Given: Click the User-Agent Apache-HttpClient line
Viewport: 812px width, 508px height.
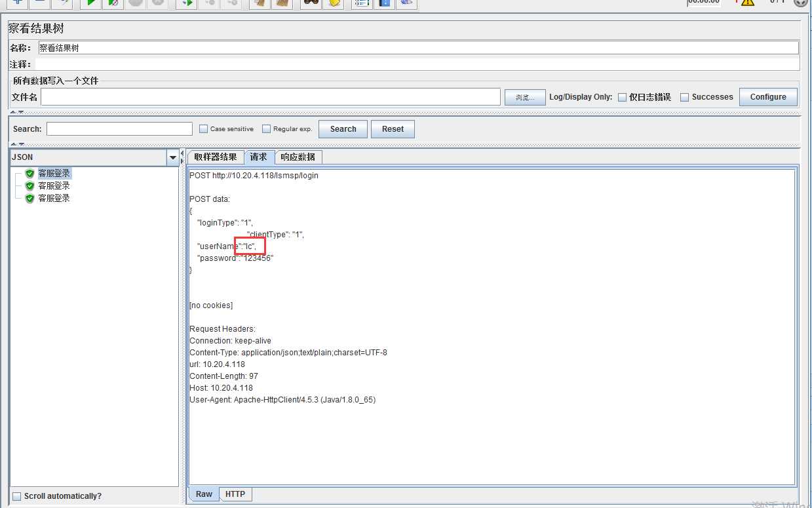Looking at the screenshot, I should tap(282, 400).
